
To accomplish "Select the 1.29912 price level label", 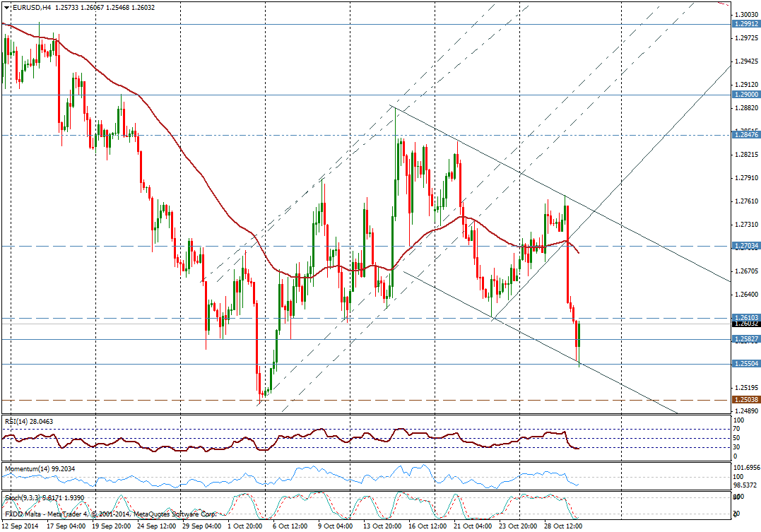I will coord(746,23).
